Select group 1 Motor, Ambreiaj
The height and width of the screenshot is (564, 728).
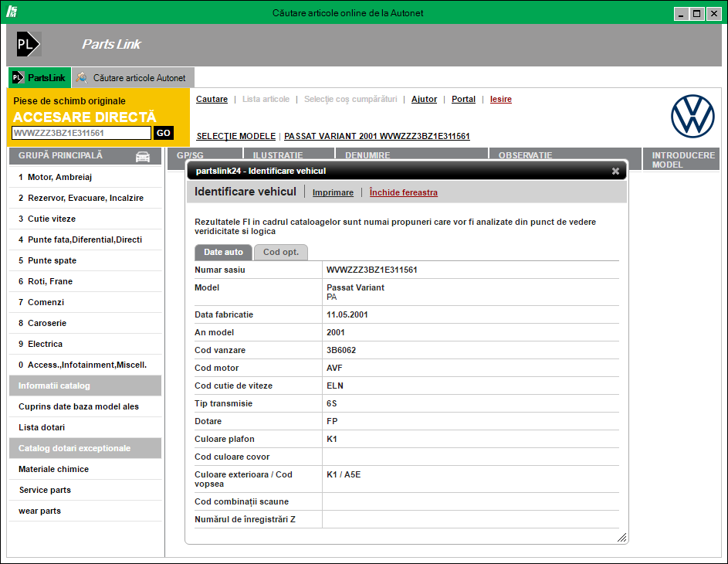tap(86, 177)
